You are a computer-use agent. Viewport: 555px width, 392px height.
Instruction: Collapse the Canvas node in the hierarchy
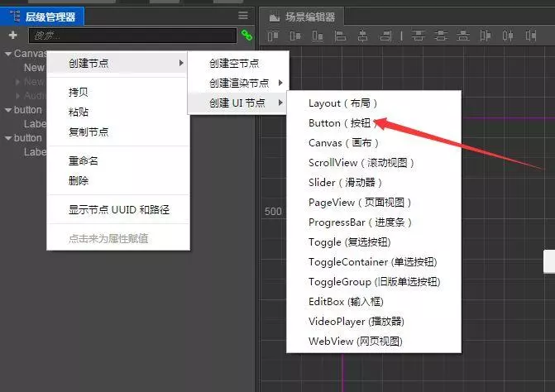pyautogui.click(x=8, y=54)
